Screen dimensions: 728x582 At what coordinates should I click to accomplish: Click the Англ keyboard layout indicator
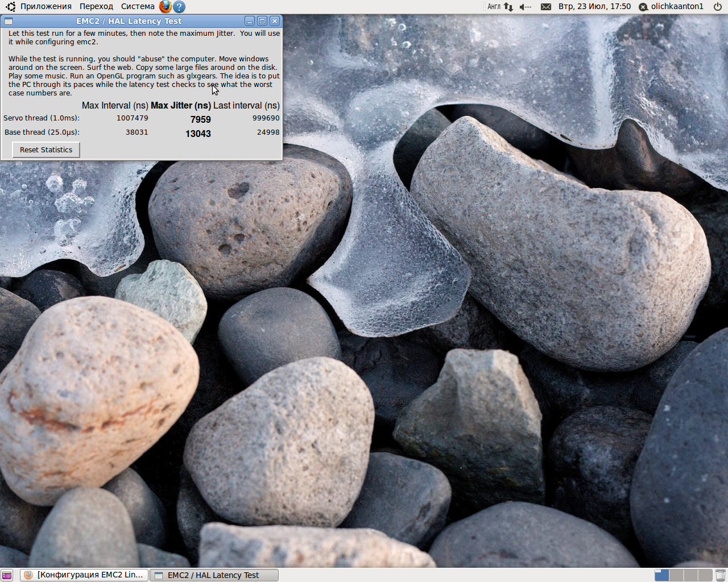(x=494, y=7)
